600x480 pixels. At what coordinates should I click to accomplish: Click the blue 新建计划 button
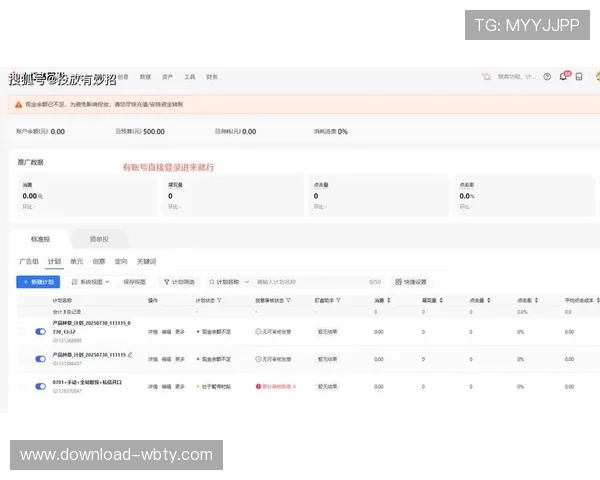coord(38,282)
